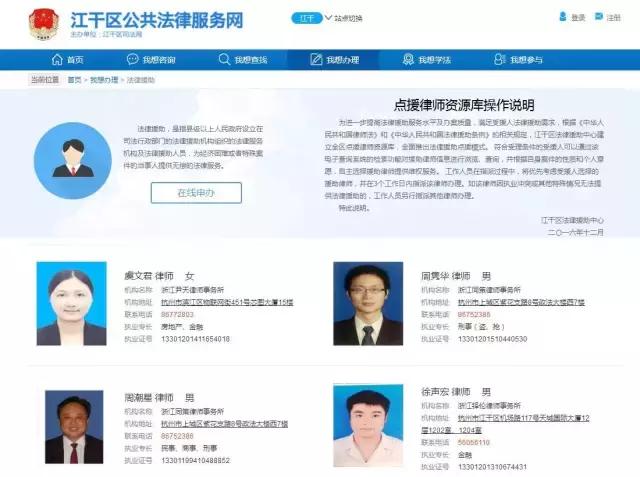Click the 当前位置 breadcrumb label

pos(45,80)
